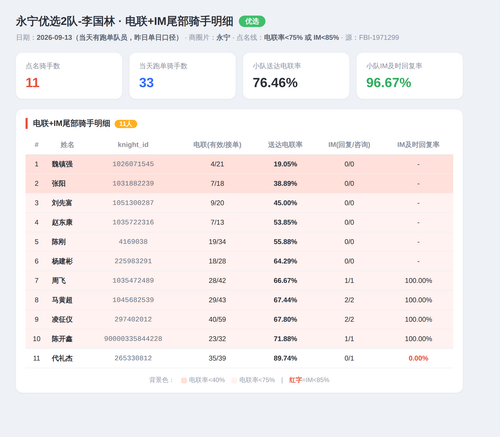
Task: Click the 35/39 电联 value
Action: [x=217, y=358]
